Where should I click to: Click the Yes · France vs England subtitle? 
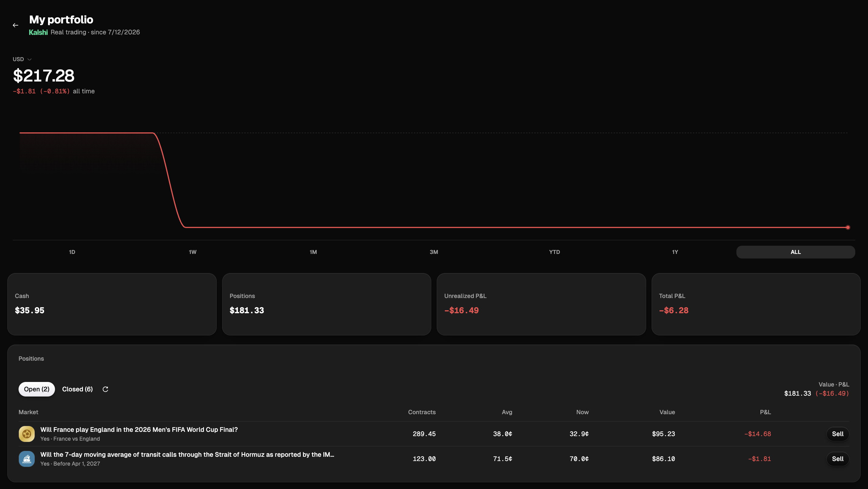pyautogui.click(x=70, y=439)
